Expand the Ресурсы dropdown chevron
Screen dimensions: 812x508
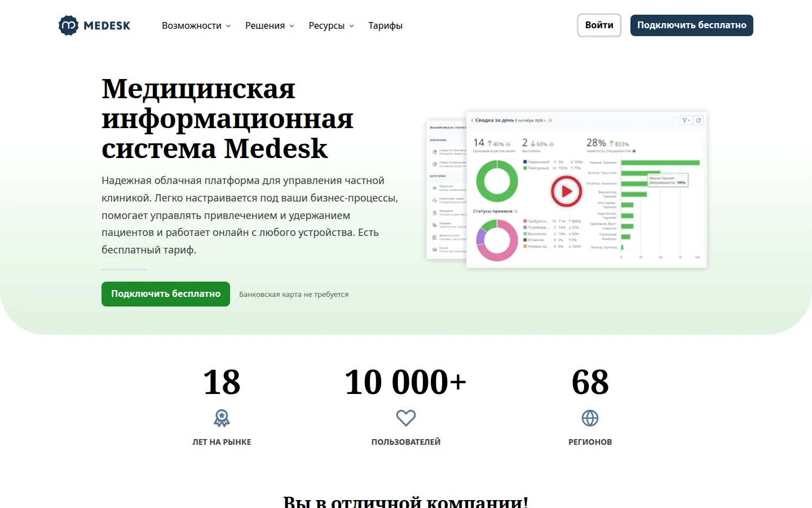click(351, 26)
